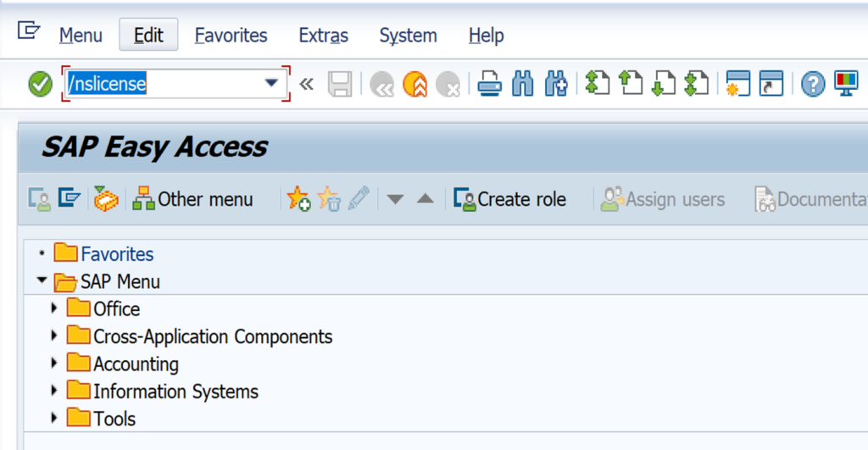
Task: Open the Favorites menu in menu bar
Action: pos(231,36)
